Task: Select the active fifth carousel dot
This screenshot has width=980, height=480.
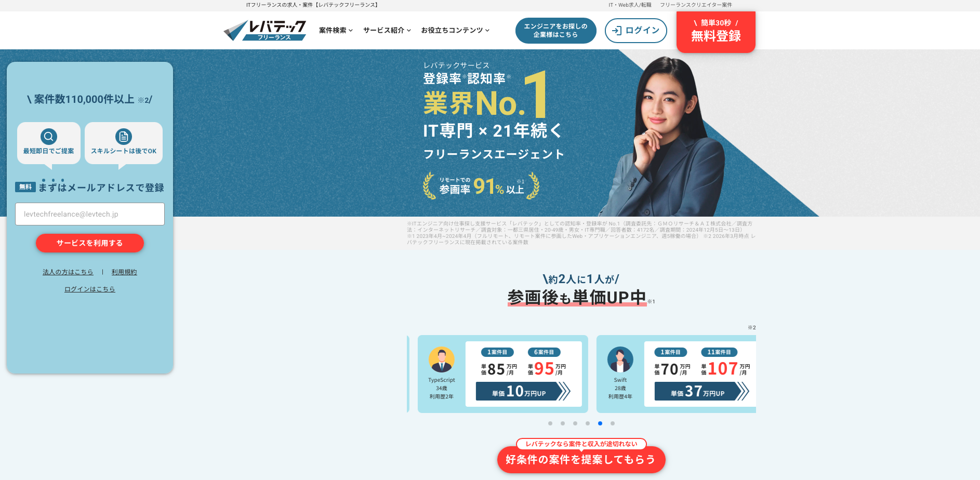Action: (x=600, y=423)
